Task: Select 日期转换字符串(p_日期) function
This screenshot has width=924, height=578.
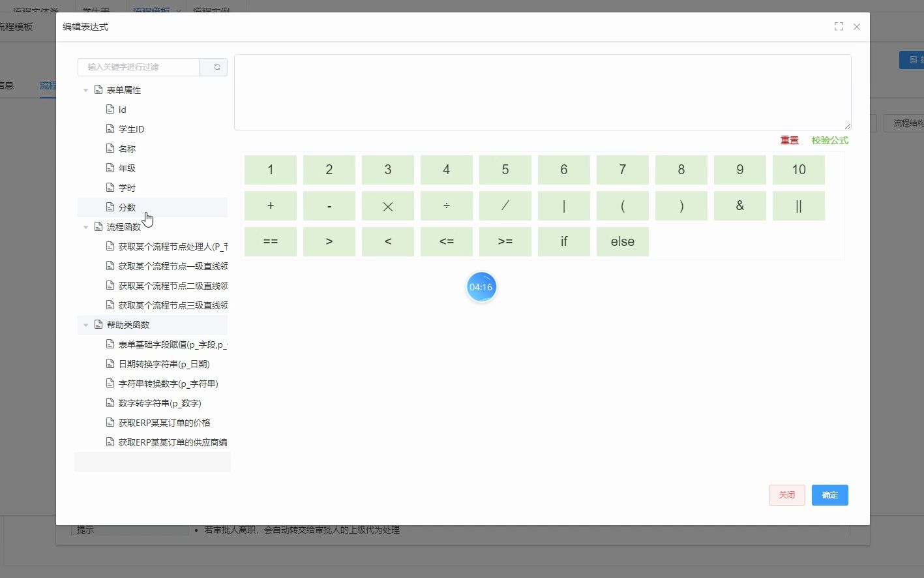Action: [164, 364]
